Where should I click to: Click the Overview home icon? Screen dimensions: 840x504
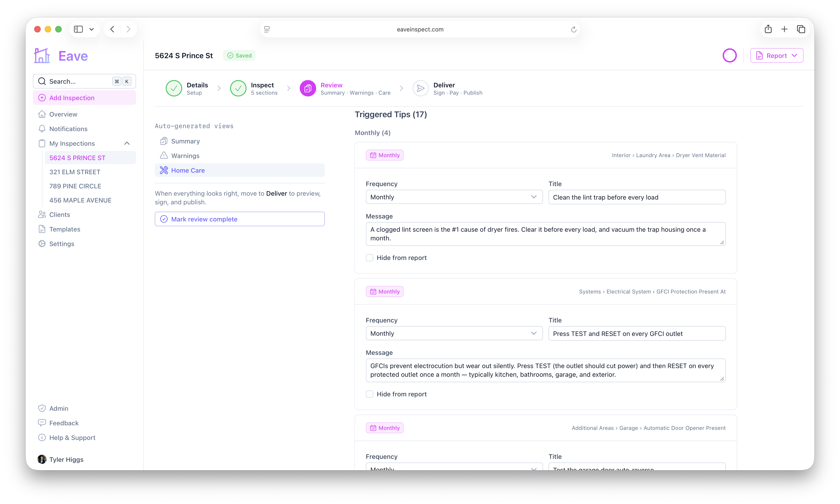click(x=42, y=114)
